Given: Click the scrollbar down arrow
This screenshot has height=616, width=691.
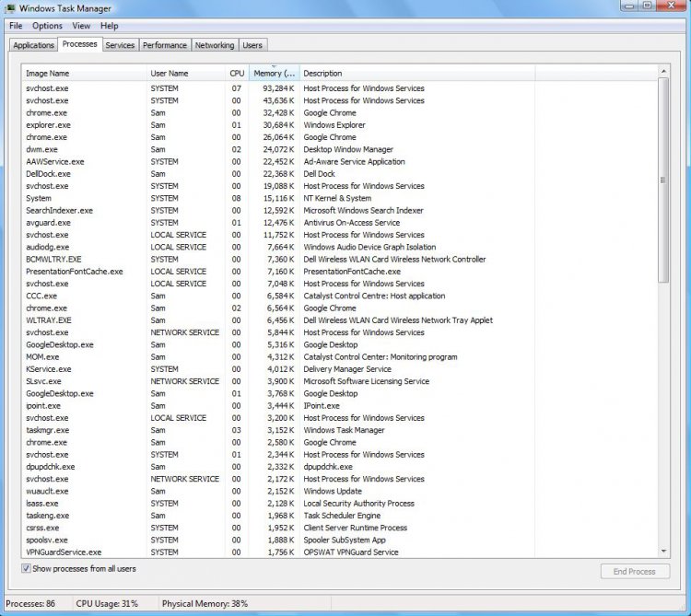Looking at the screenshot, I should pyautogui.click(x=663, y=552).
